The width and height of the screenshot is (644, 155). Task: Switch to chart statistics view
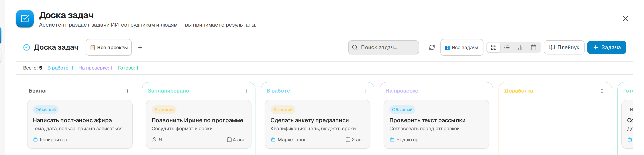click(520, 47)
